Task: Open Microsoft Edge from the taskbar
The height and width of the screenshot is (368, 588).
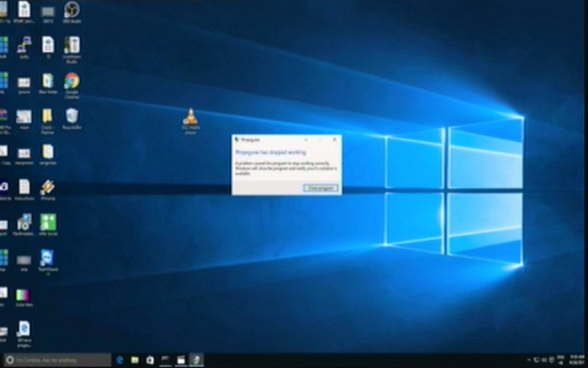Action: point(120,360)
